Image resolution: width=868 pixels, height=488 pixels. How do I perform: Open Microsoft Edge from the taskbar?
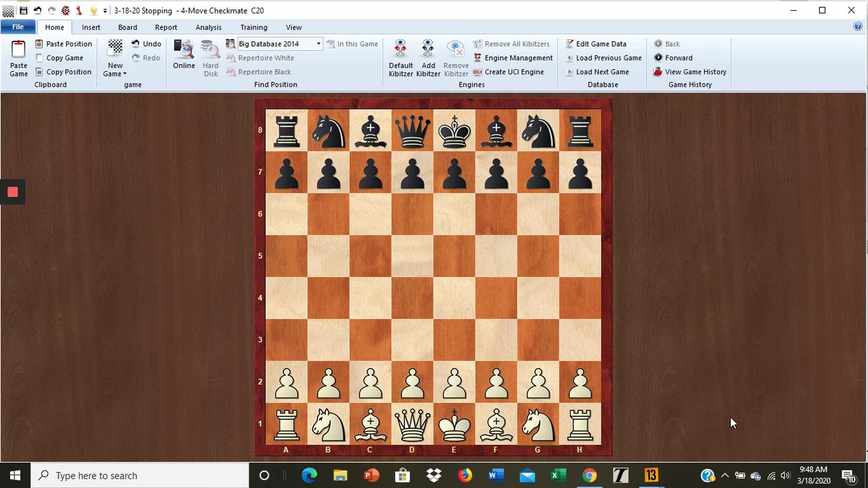pyautogui.click(x=309, y=475)
